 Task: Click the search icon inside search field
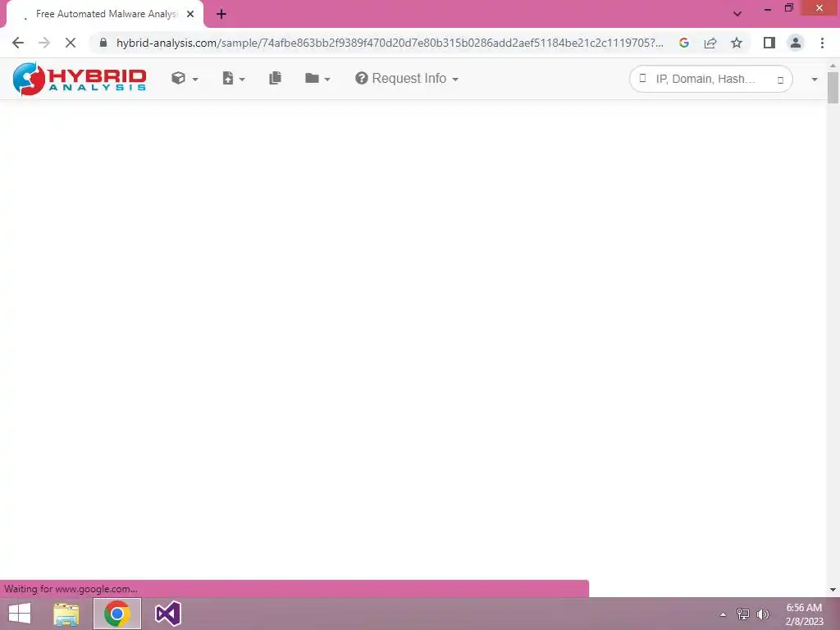tap(643, 78)
